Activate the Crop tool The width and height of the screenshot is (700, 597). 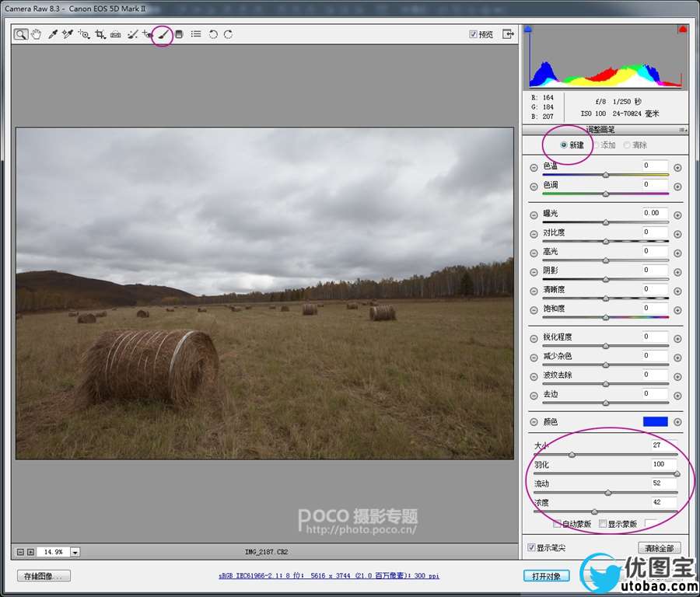(x=100, y=34)
